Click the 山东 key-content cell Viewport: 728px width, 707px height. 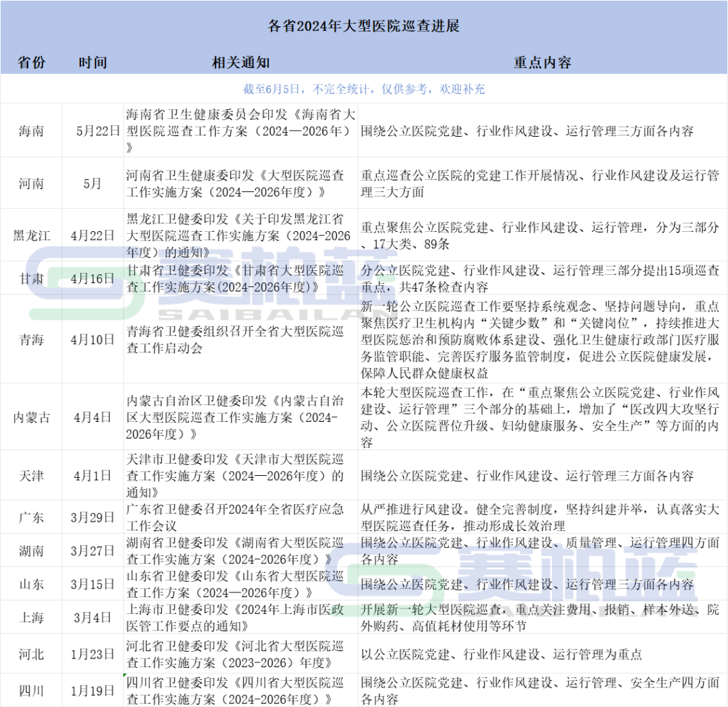click(x=543, y=584)
